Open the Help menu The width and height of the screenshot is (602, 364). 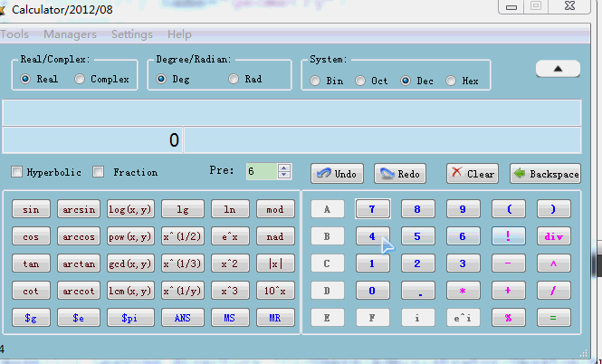coord(179,34)
